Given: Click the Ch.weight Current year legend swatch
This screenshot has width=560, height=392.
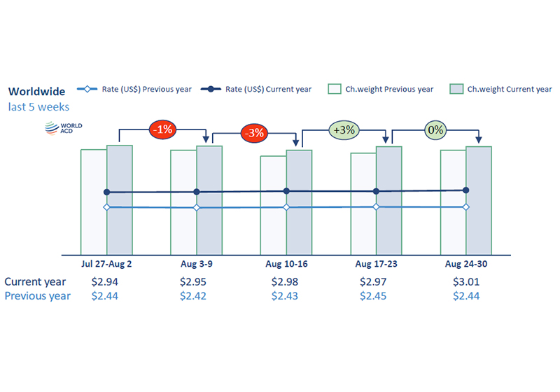Looking at the screenshot, I should point(456,89).
